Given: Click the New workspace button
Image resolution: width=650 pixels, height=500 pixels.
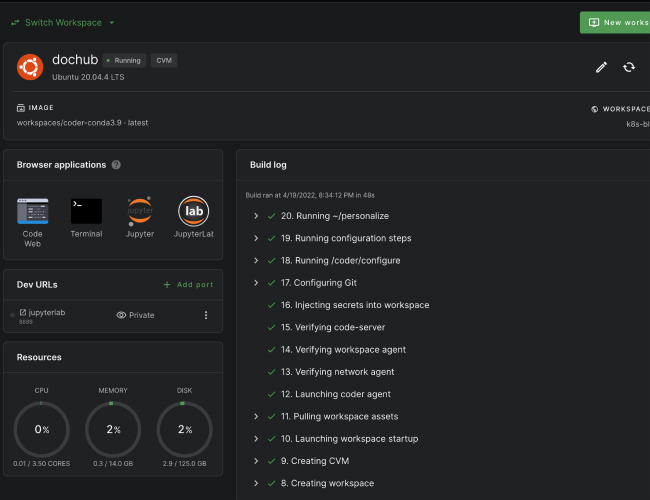Looking at the screenshot, I should click(x=615, y=22).
